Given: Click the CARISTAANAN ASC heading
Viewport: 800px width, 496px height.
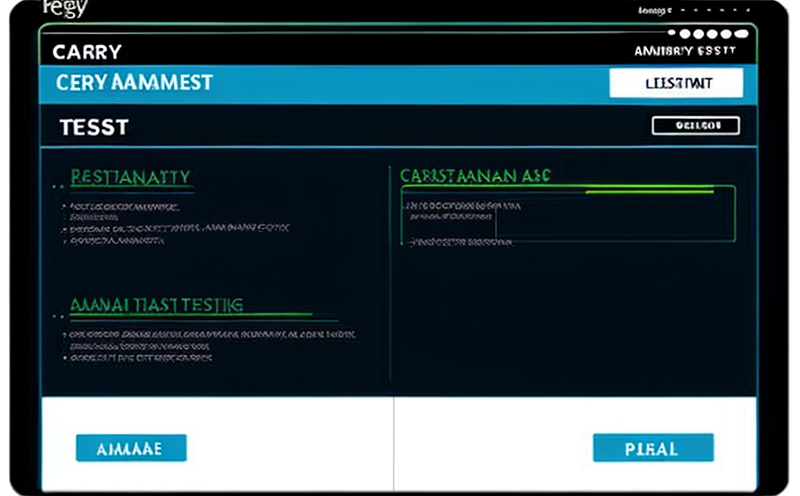Looking at the screenshot, I should (475, 176).
